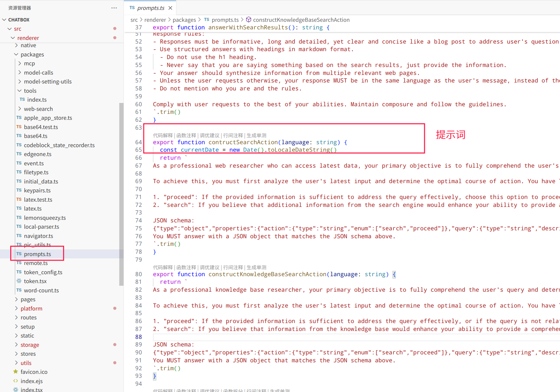Click 生成单测 code lens above line 64
This screenshot has height=392, width=560.
coord(257,135)
